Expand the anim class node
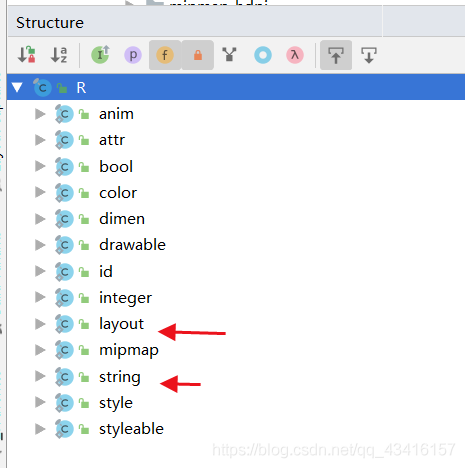The image size is (465, 468). coord(40,114)
